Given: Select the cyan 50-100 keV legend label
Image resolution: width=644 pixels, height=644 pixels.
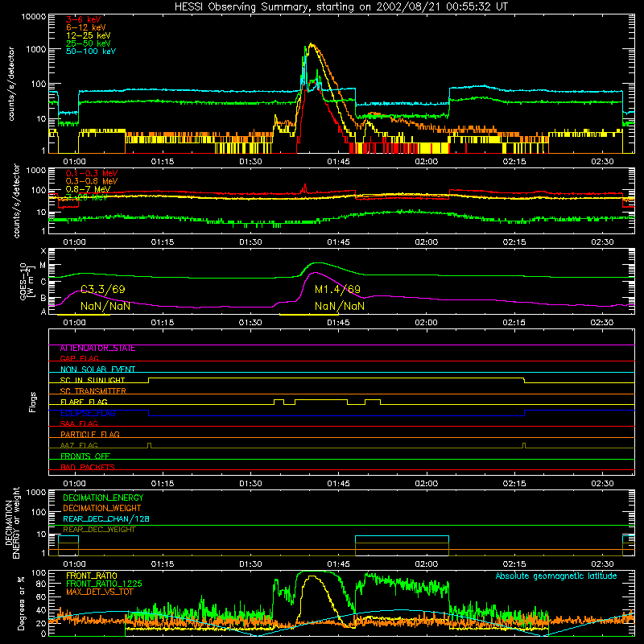Looking at the screenshot, I should click(91, 52).
